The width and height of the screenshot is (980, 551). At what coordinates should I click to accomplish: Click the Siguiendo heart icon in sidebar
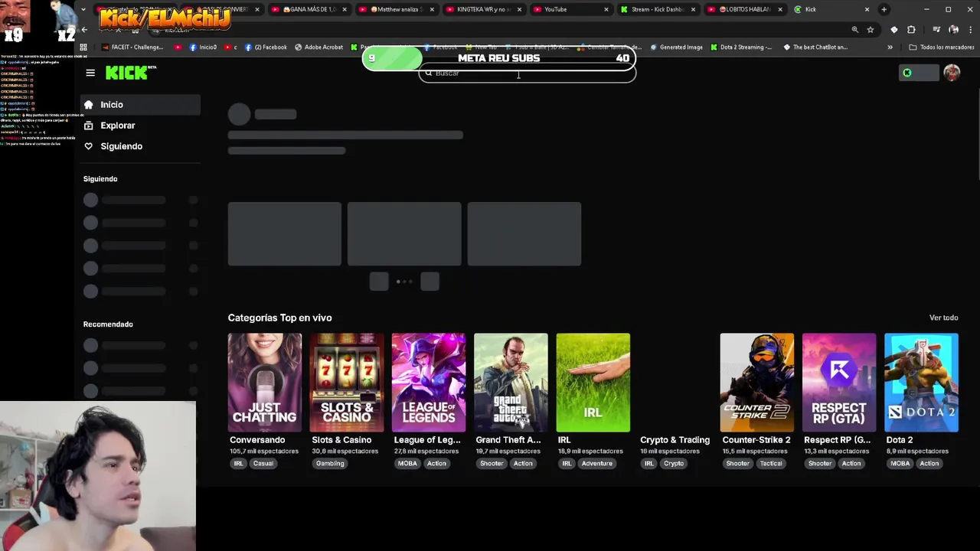tap(89, 146)
